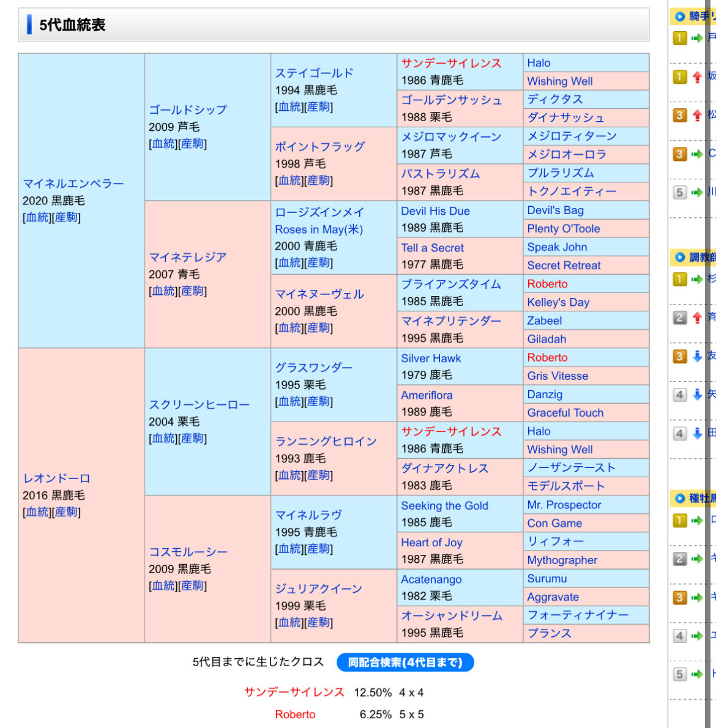Click the trainer ranking section header icon
The width and height of the screenshot is (716, 728).
click(679, 257)
